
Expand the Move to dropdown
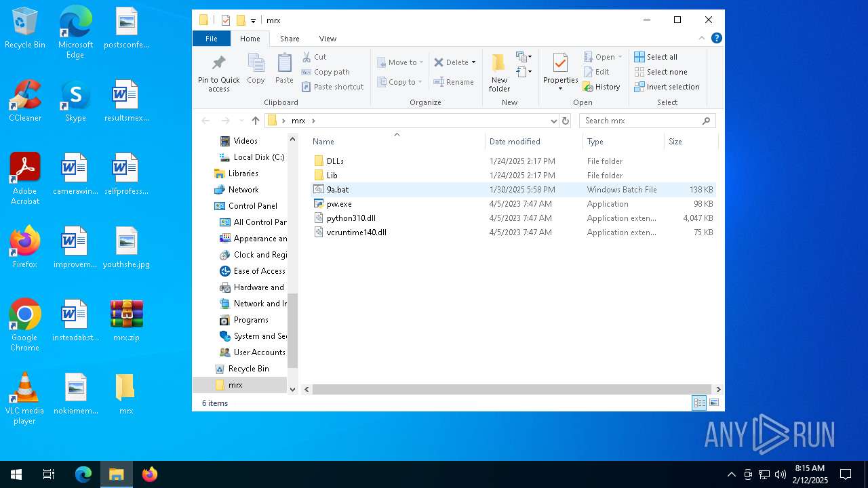[x=422, y=62]
